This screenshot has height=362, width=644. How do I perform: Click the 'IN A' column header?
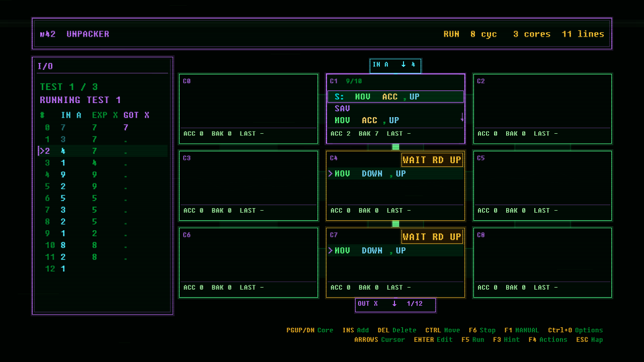point(71,115)
